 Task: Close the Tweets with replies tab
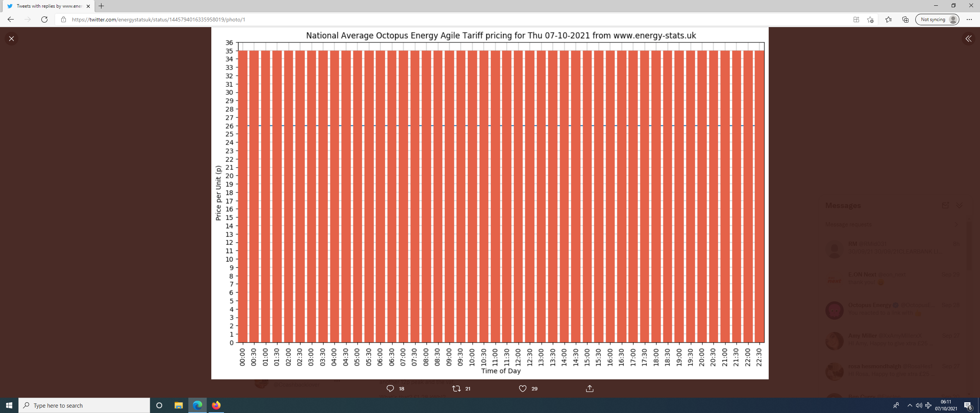[x=88, y=6]
